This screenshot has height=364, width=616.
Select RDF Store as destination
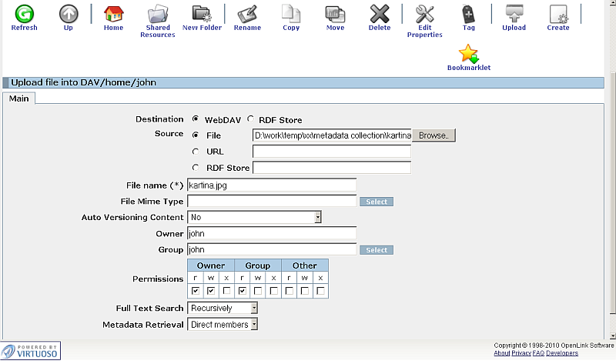(x=251, y=119)
